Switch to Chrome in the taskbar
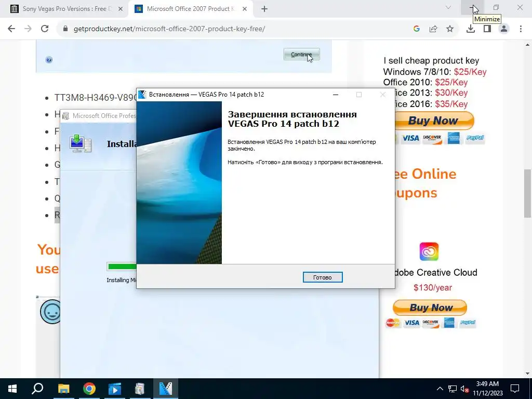Viewport: 532px width, 399px height. 89,389
